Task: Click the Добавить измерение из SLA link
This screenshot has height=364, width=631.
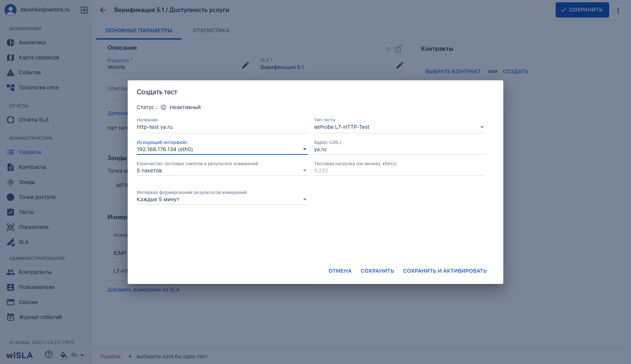Action: pos(143,290)
